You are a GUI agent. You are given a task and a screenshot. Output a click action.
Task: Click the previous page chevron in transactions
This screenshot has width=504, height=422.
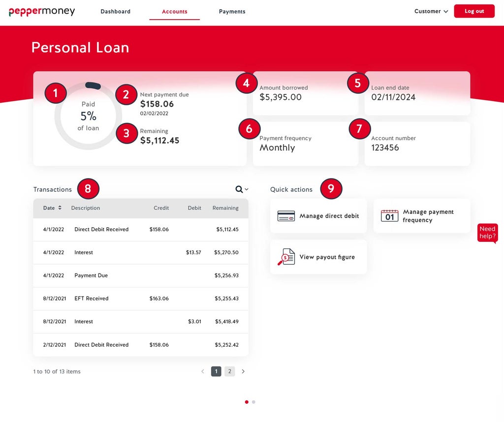point(203,371)
